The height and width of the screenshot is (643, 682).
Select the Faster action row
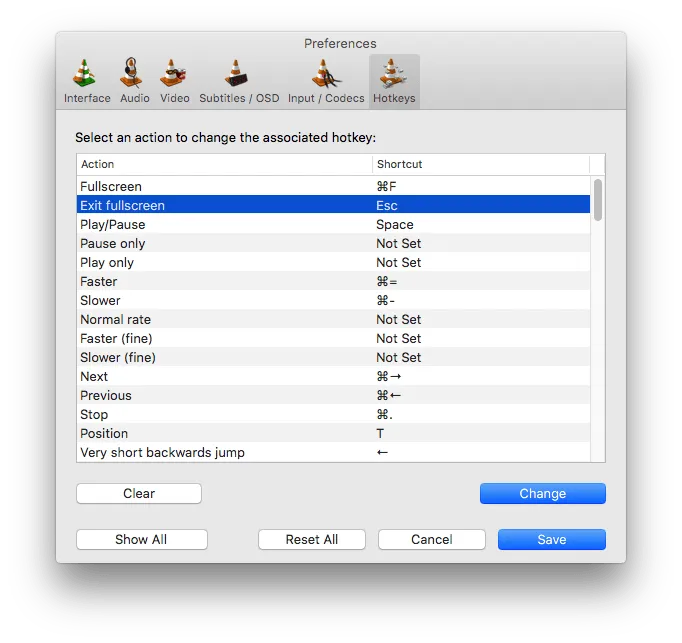pyautogui.click(x=333, y=281)
